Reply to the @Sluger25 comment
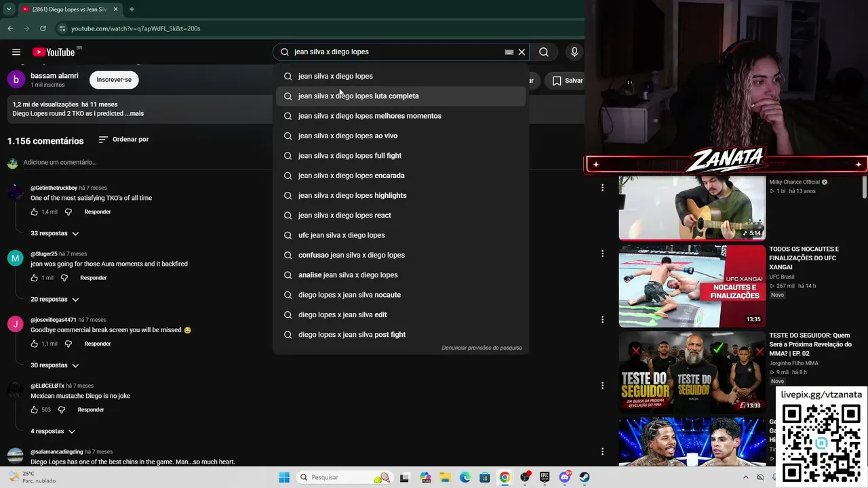 pyautogui.click(x=94, y=278)
